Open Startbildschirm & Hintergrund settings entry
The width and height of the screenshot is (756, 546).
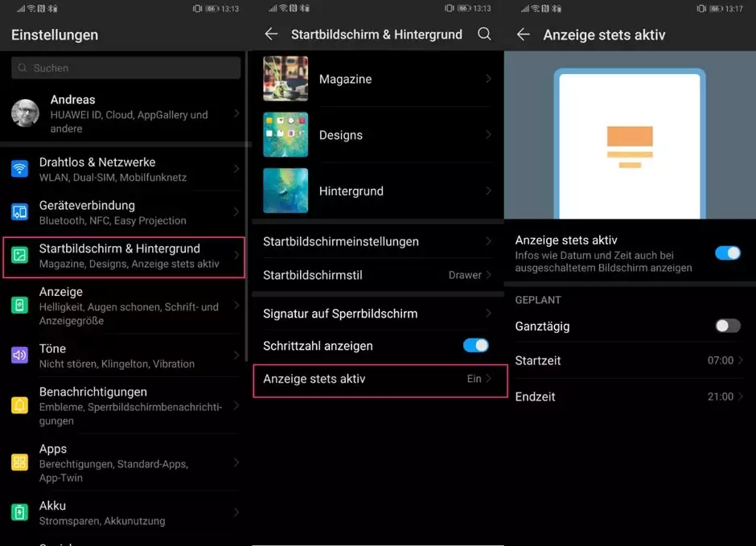[x=125, y=257]
